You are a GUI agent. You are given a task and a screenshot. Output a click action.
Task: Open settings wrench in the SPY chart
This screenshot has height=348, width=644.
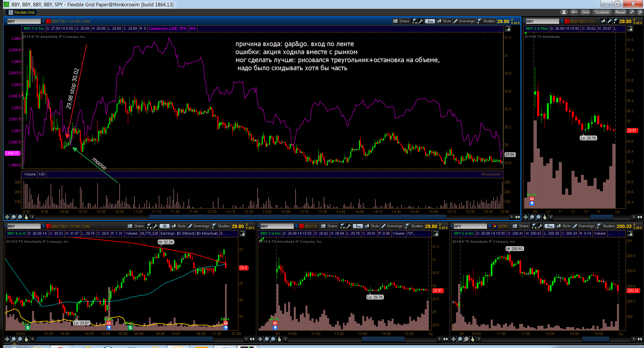click(x=541, y=226)
